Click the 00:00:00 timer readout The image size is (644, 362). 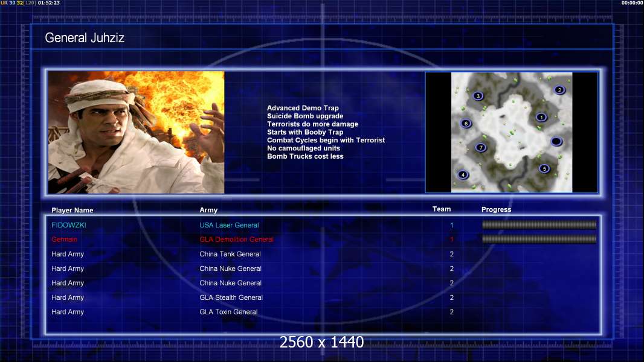(x=633, y=3)
